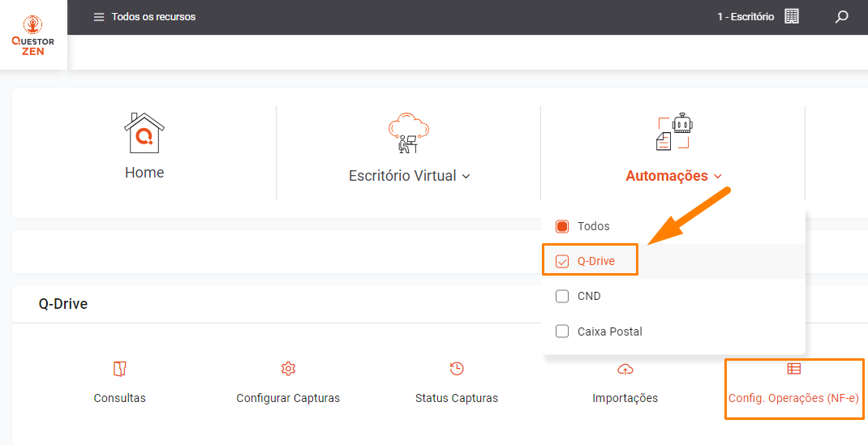This screenshot has height=445, width=868.
Task: Uncheck the Q-Drive checkbox
Action: (x=562, y=262)
